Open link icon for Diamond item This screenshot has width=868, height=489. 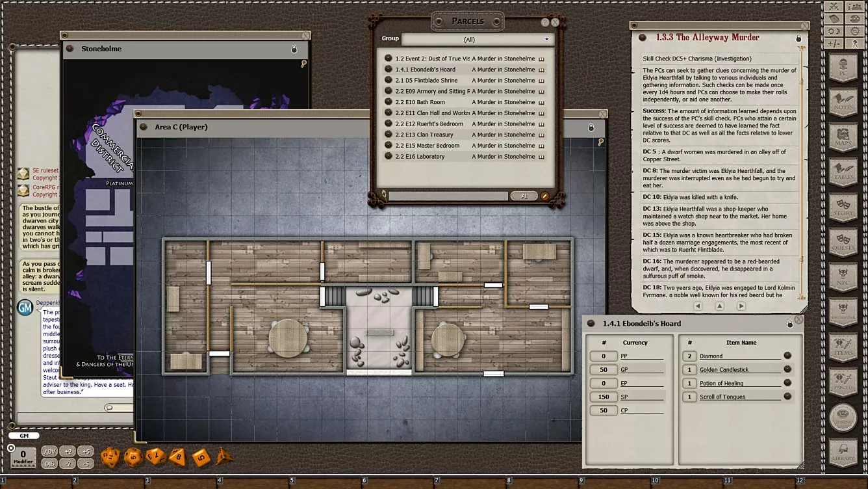click(x=787, y=356)
